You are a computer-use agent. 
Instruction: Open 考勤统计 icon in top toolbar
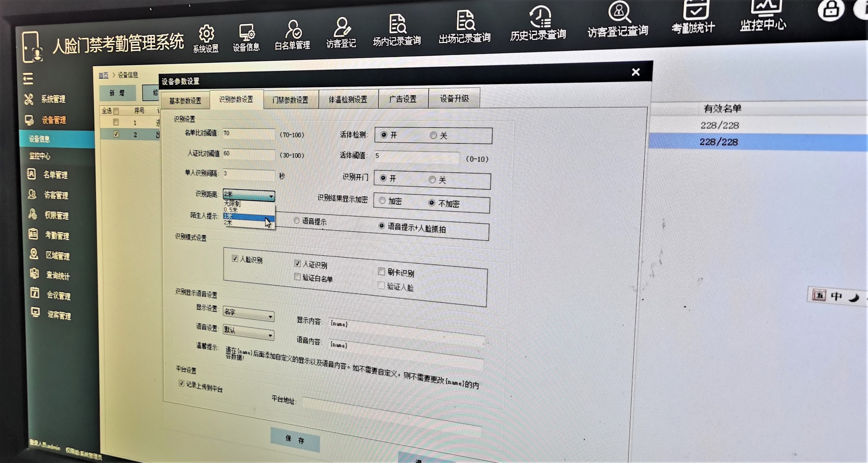point(696,9)
